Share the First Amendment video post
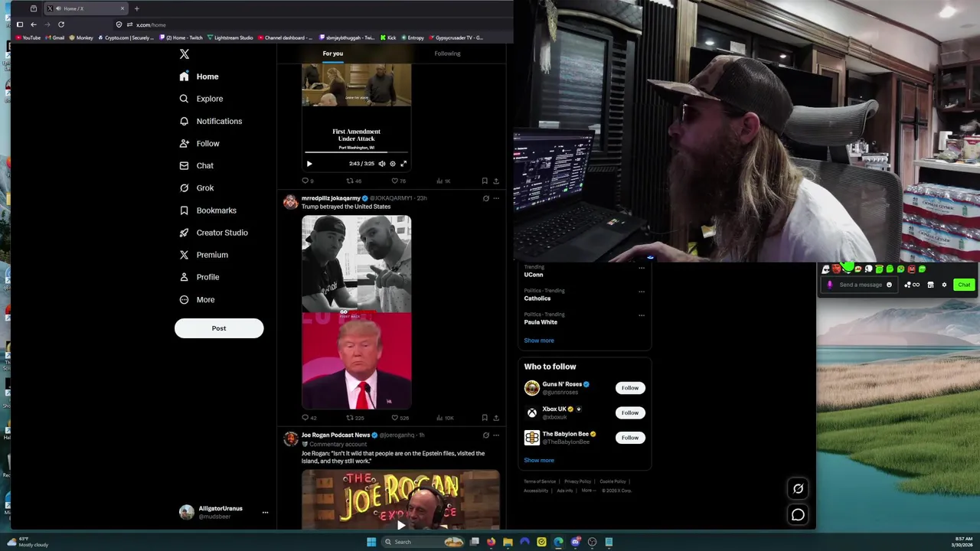This screenshot has width=980, height=551. (496, 181)
